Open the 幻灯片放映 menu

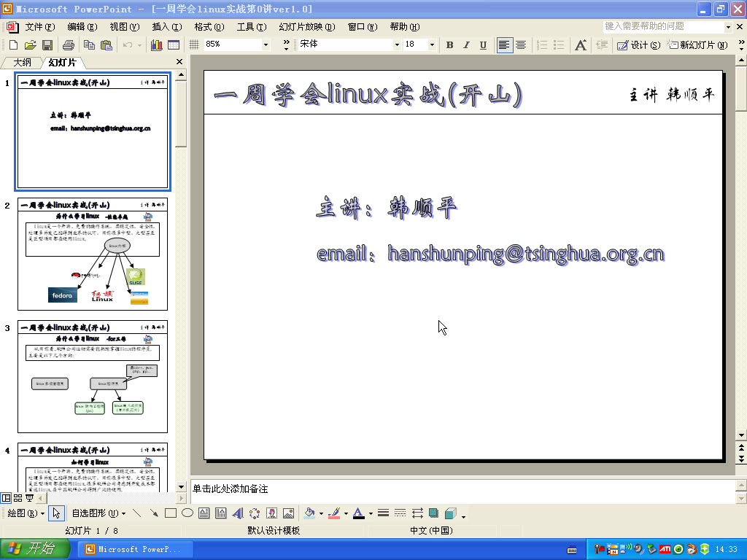point(307,27)
